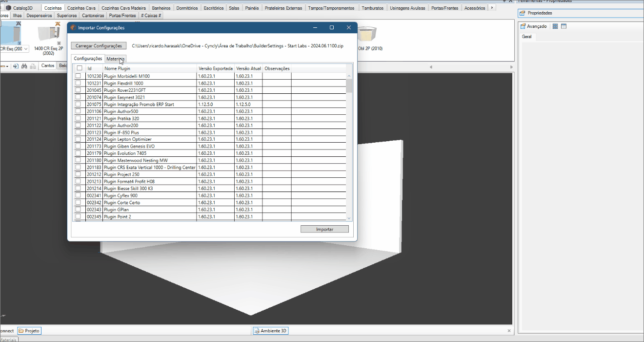Image resolution: width=644 pixels, height=342 pixels.
Task: Switch to the Materiais tab in the dialog
Action: tap(116, 59)
